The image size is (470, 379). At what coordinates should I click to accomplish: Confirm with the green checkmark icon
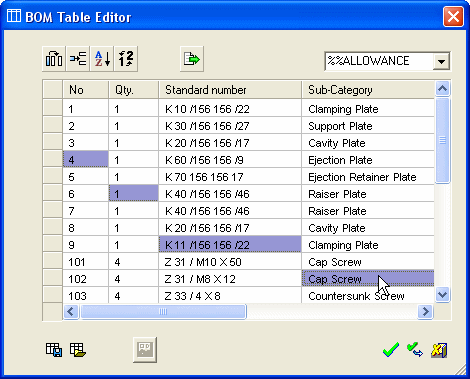[x=391, y=350]
